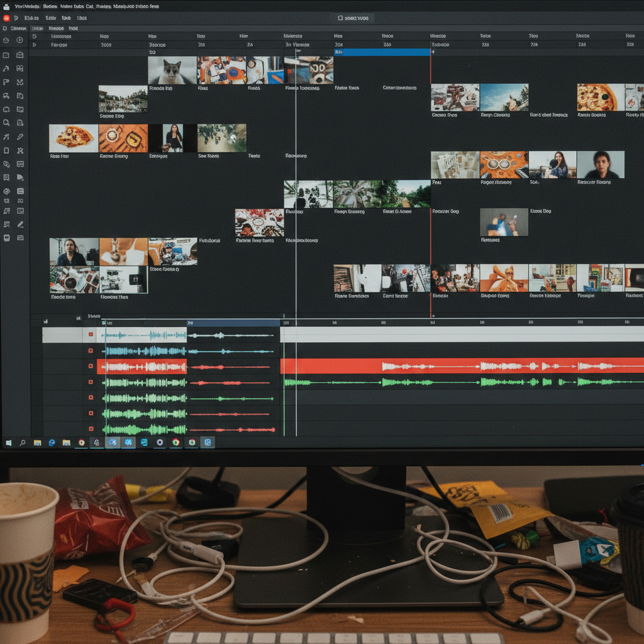Select the woman in black dress clip
The image size is (644, 644).
(172, 138)
